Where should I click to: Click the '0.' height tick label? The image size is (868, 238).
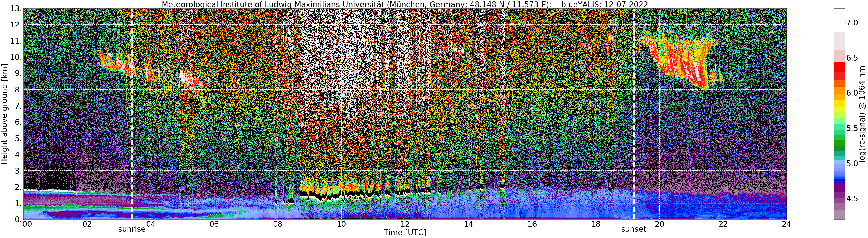(x=18, y=220)
